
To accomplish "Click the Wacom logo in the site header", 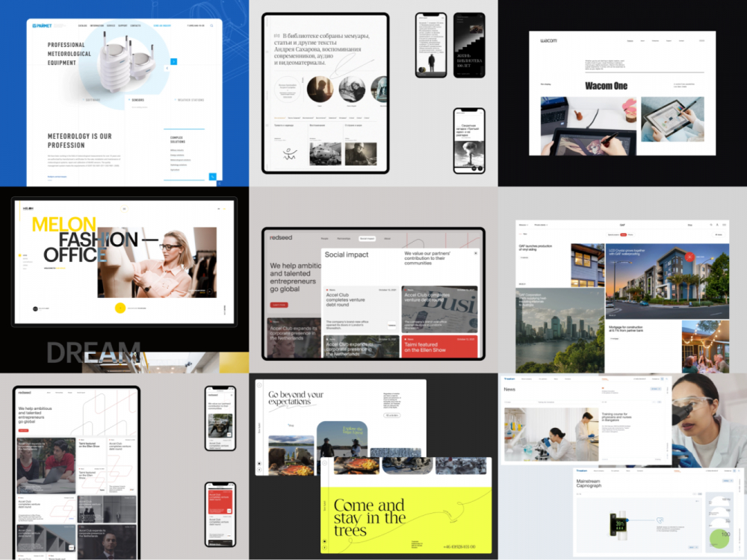I will (x=548, y=40).
